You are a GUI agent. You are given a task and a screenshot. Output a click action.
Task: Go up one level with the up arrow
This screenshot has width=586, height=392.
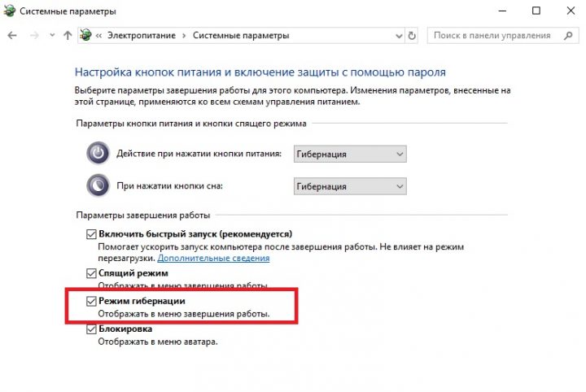[x=68, y=36]
